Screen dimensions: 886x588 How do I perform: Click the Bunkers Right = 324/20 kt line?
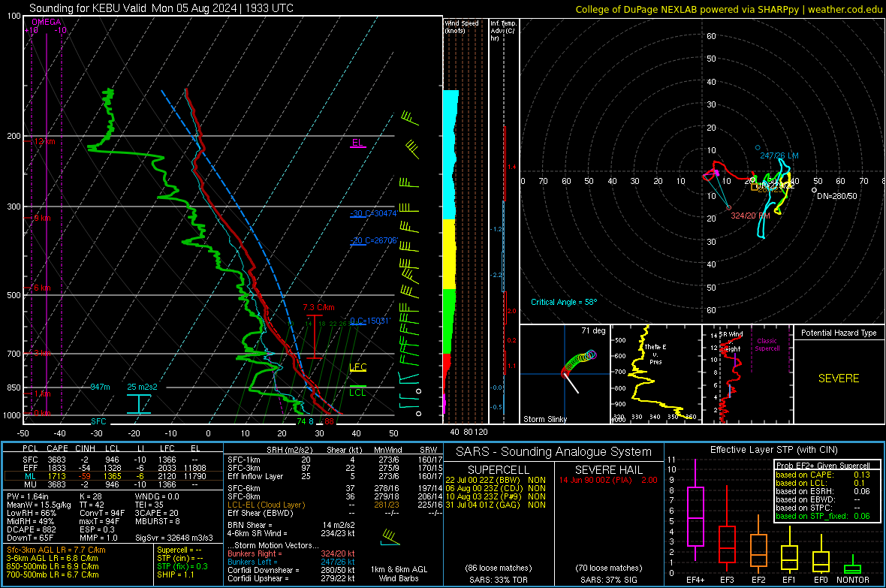coord(291,553)
